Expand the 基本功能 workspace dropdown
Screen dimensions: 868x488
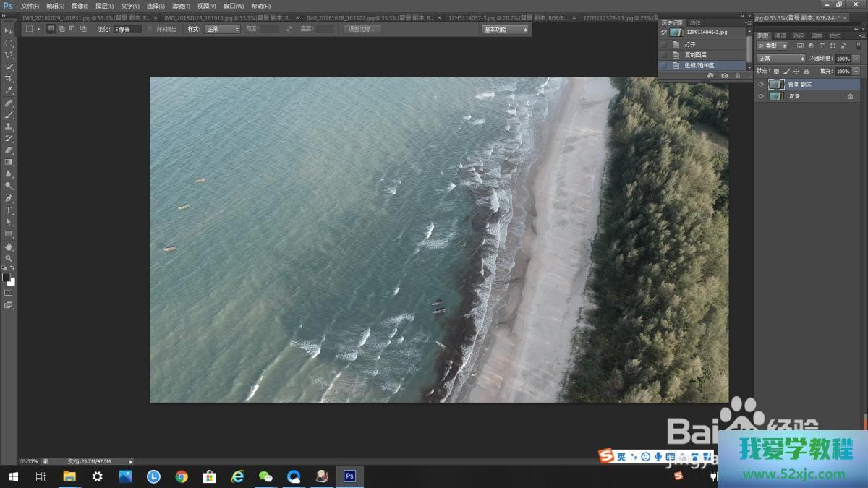(x=505, y=29)
